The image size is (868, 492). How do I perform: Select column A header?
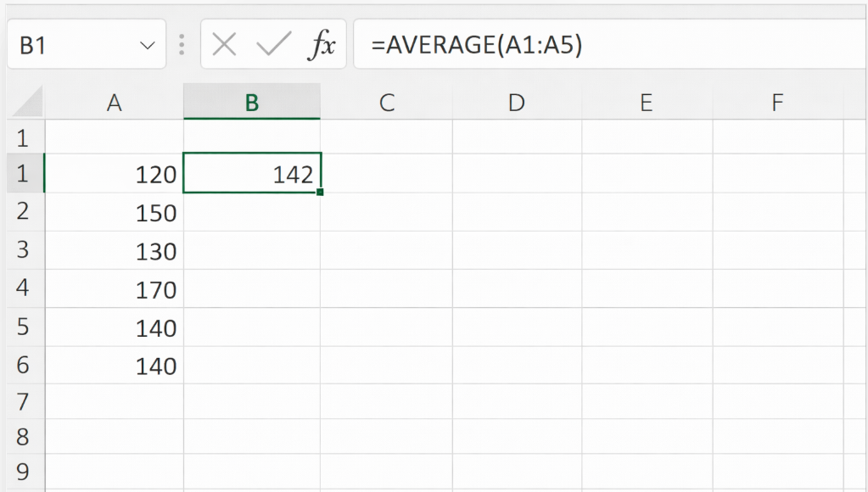[x=114, y=103]
